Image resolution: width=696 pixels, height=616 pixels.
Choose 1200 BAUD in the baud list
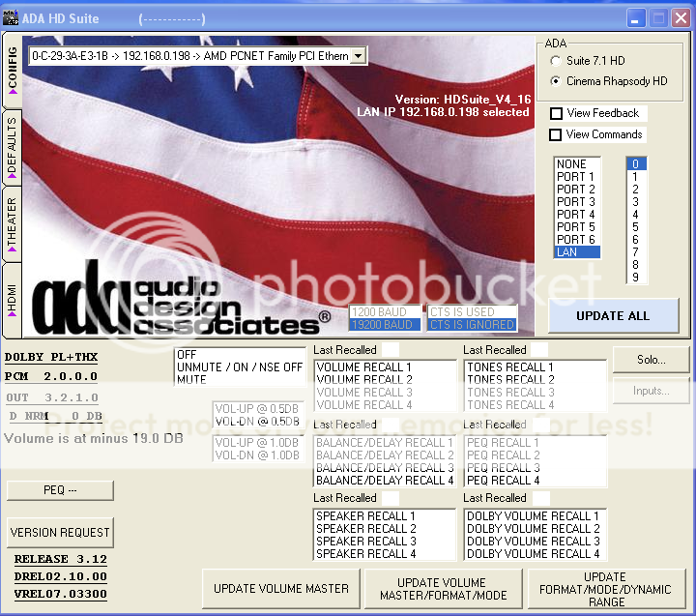click(x=384, y=312)
